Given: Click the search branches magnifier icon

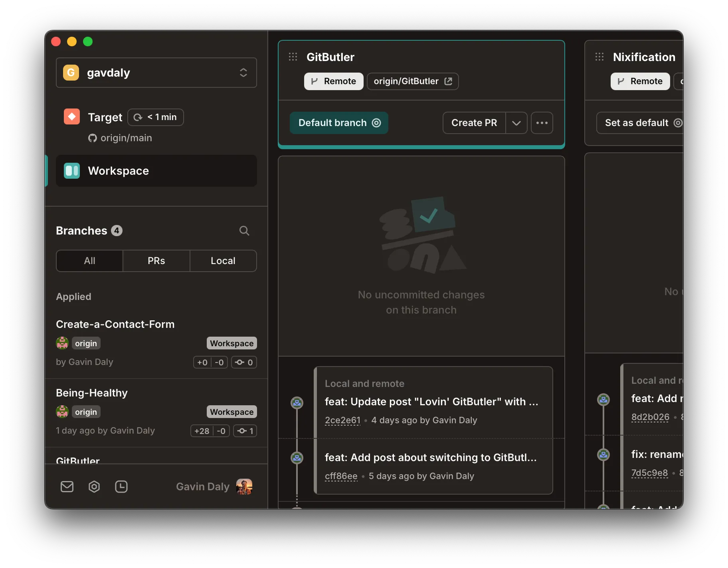Looking at the screenshot, I should click(244, 231).
